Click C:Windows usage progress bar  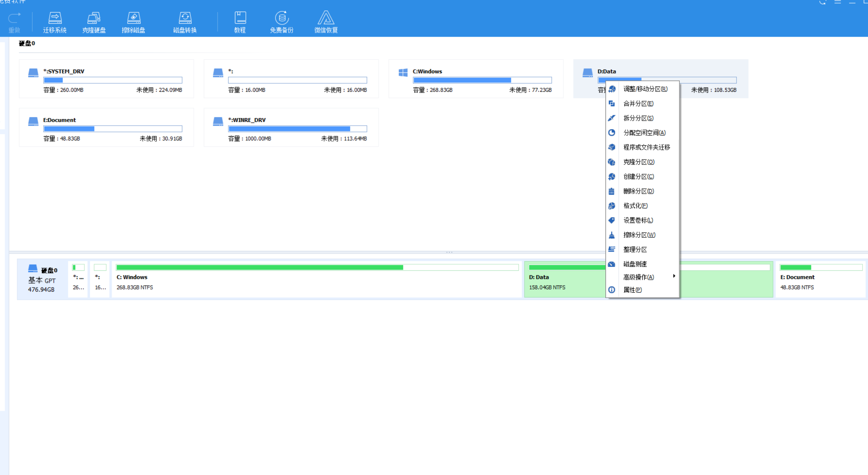(482, 80)
